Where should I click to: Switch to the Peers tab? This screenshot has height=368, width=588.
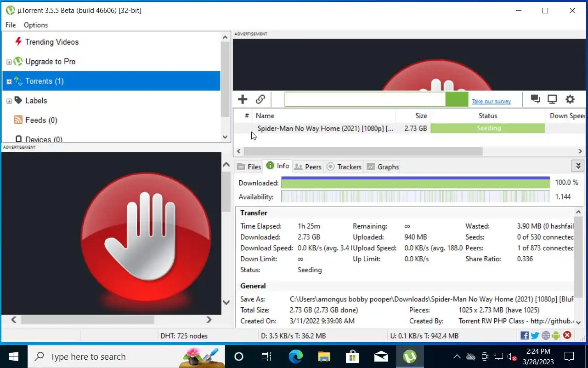307,167
